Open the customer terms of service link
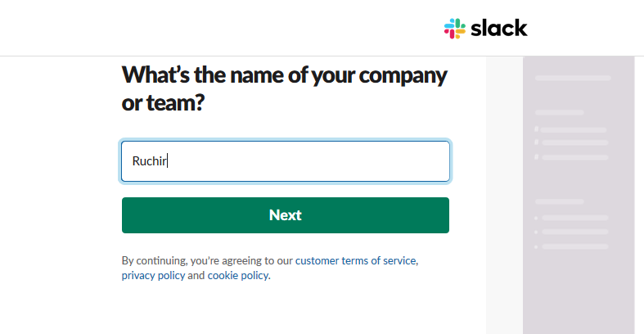Viewport: 644px width, 334px height. [x=356, y=260]
